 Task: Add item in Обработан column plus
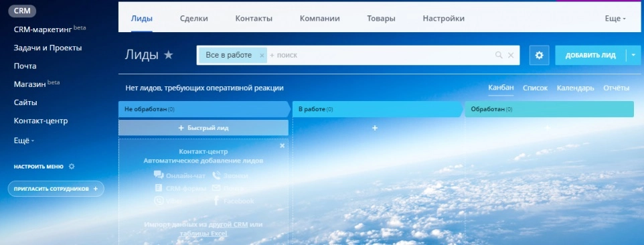click(x=548, y=128)
